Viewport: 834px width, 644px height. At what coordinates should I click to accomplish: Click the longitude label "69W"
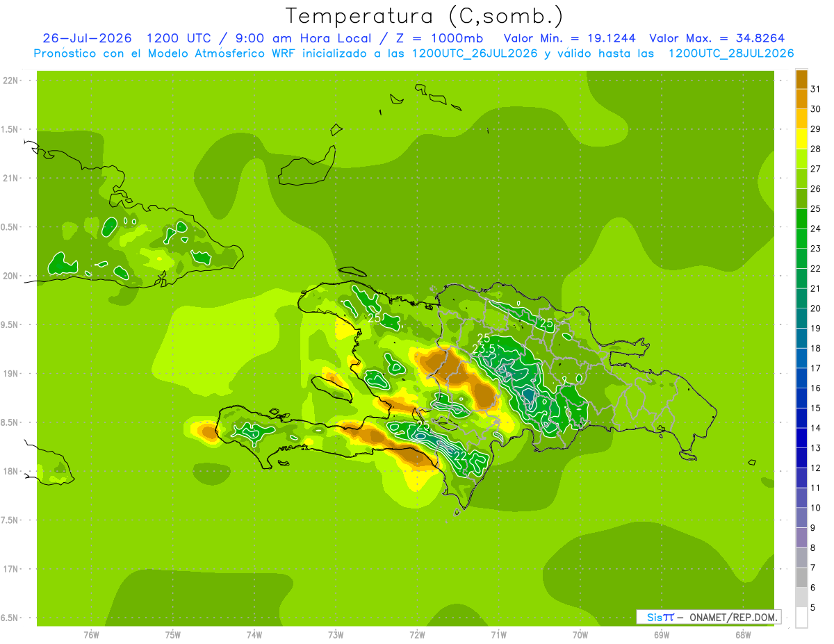coord(661,635)
